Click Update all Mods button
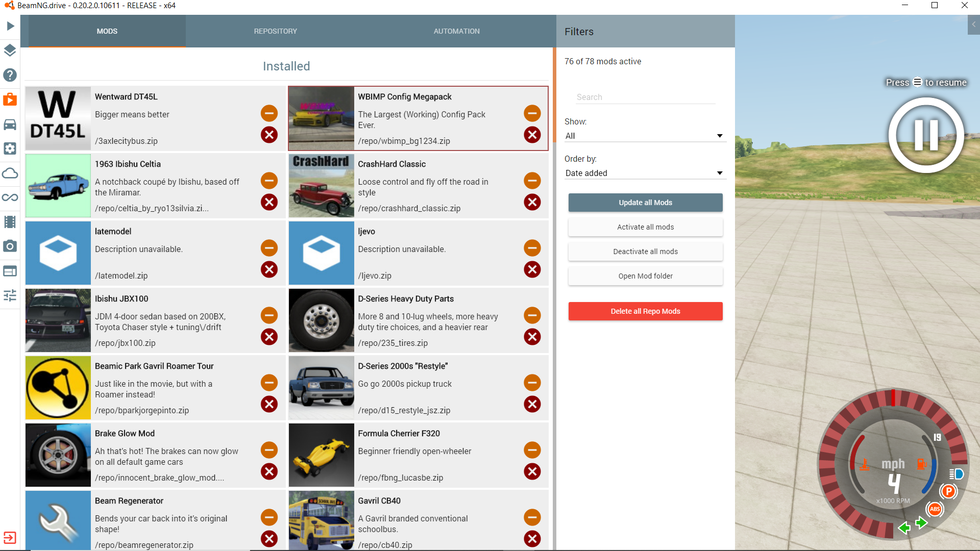 (645, 203)
